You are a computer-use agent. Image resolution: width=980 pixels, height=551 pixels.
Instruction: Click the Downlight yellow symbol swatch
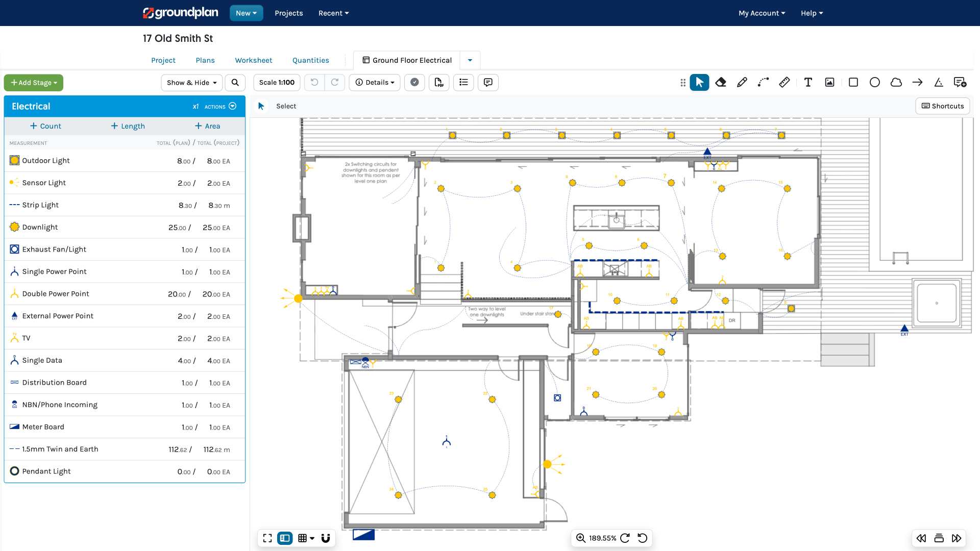point(14,227)
